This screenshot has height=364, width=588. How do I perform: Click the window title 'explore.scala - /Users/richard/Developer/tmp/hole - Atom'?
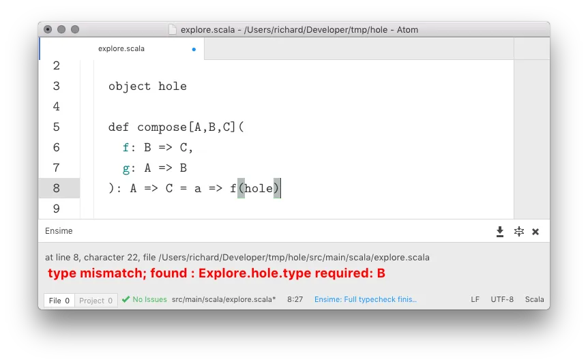click(x=299, y=29)
